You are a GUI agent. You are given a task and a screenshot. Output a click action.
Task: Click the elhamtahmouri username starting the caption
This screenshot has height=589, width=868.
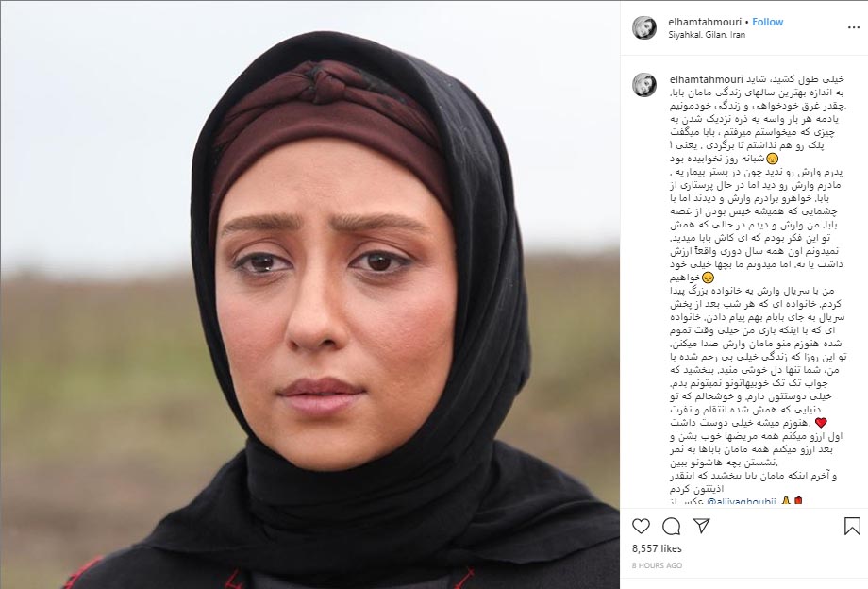[x=707, y=79]
